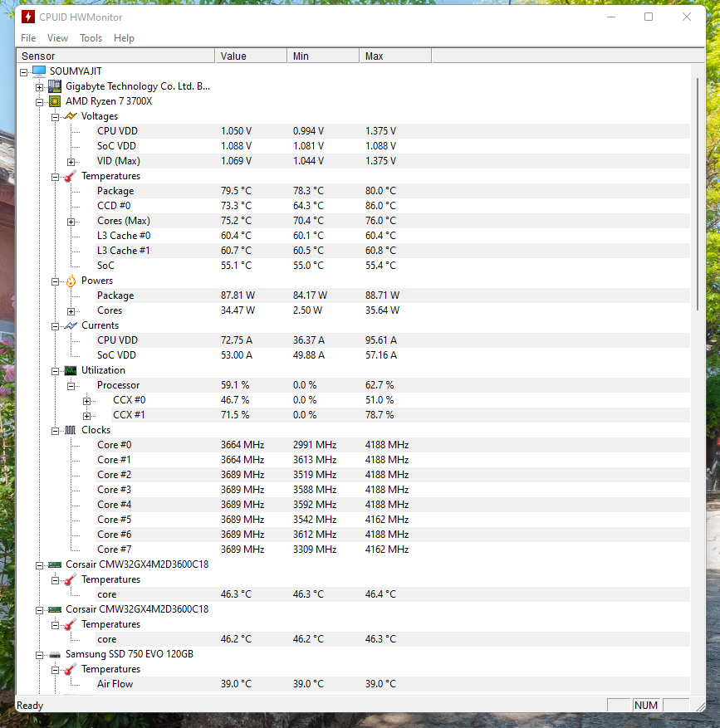This screenshot has width=720, height=728.
Task: Click the Value column header
Action: [251, 56]
